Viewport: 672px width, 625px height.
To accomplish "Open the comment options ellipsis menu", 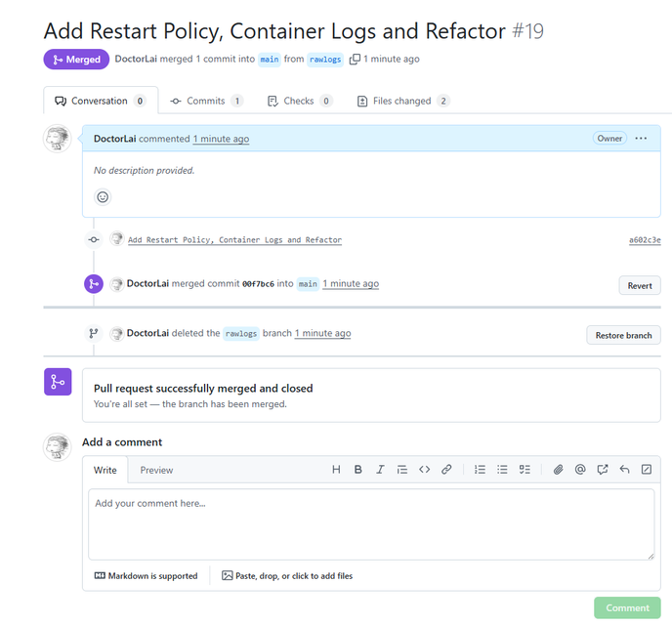I will pos(641,139).
